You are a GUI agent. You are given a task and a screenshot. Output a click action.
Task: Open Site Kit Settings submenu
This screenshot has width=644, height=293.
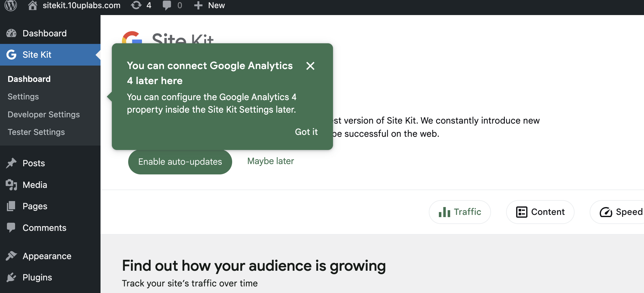23,97
